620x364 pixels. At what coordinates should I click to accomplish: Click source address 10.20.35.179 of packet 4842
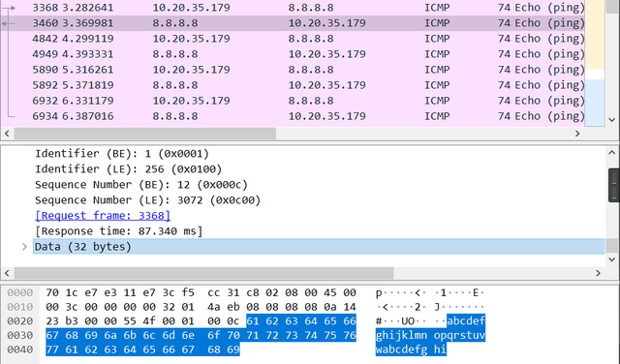pyautogui.click(x=191, y=39)
